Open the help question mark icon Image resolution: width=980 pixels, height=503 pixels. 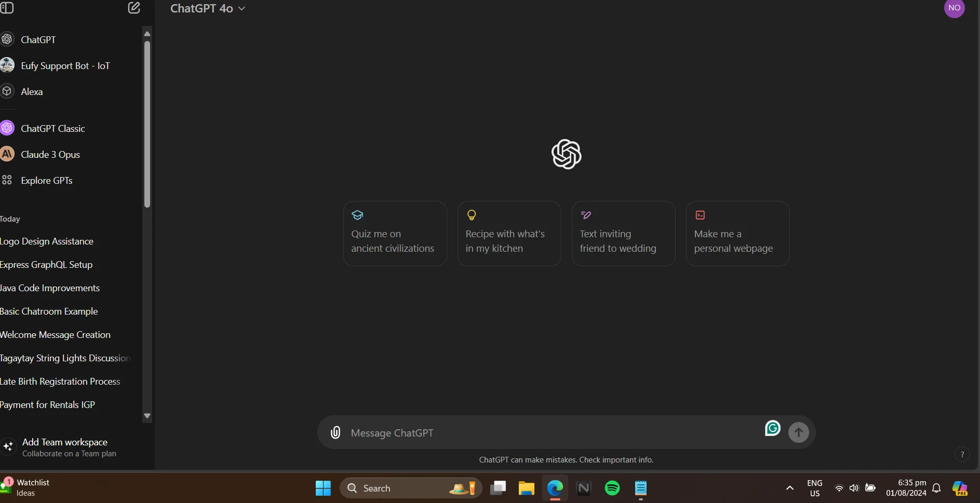[962, 454]
